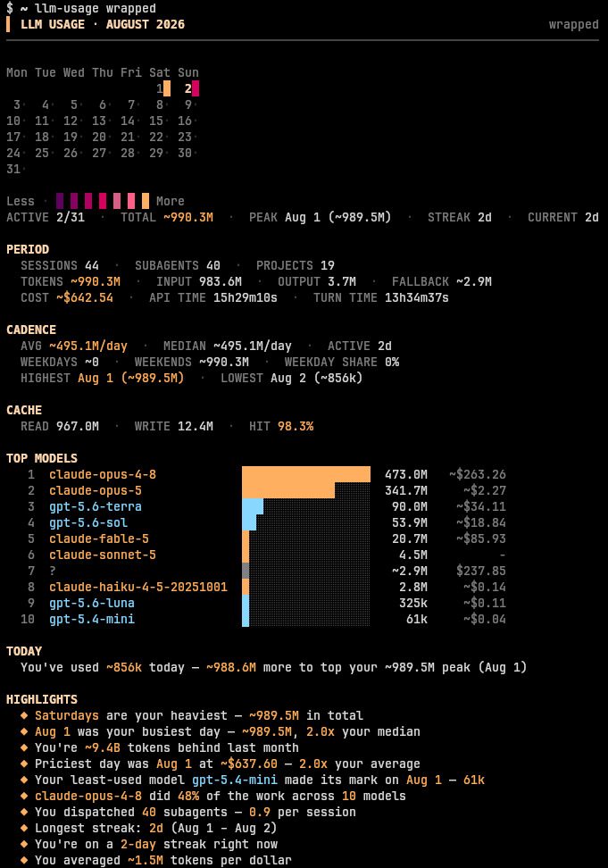
Task: Click the magenta day 2 calendar cell
Action: pyautogui.click(x=196, y=88)
